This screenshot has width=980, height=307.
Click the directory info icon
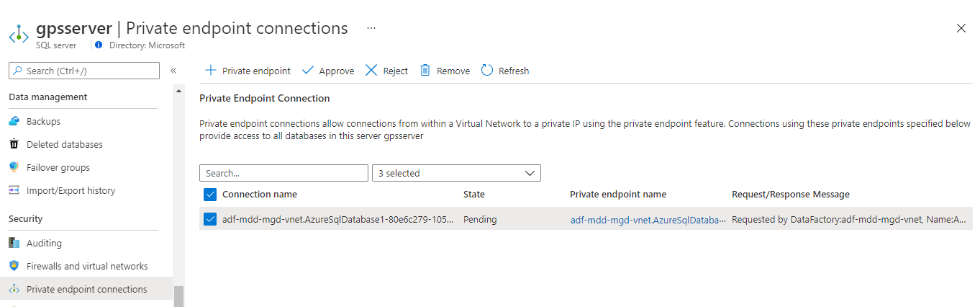(99, 45)
